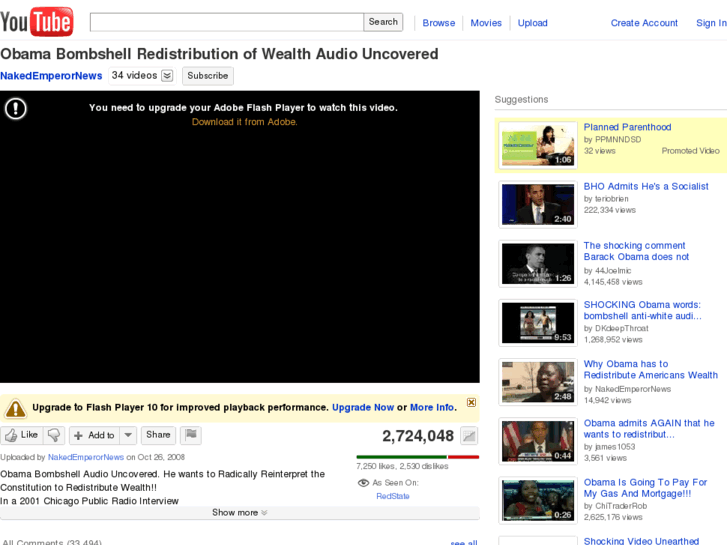Click the 'Promoted Video' label
The image size is (727, 545).
(x=690, y=151)
